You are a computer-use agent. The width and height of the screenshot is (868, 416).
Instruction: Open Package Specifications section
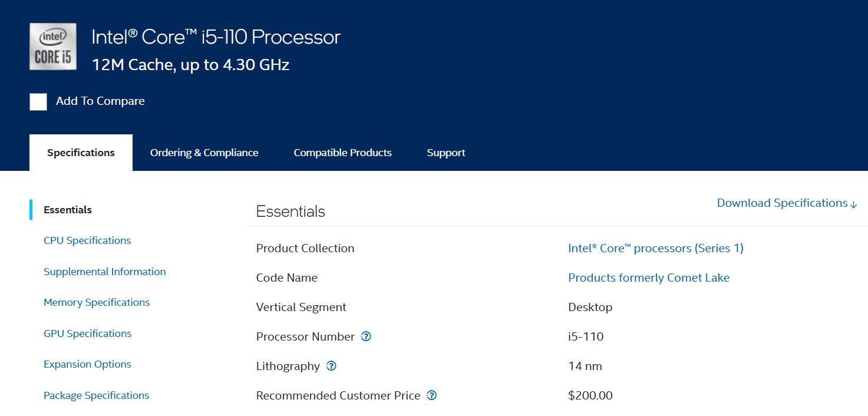pyautogui.click(x=96, y=395)
